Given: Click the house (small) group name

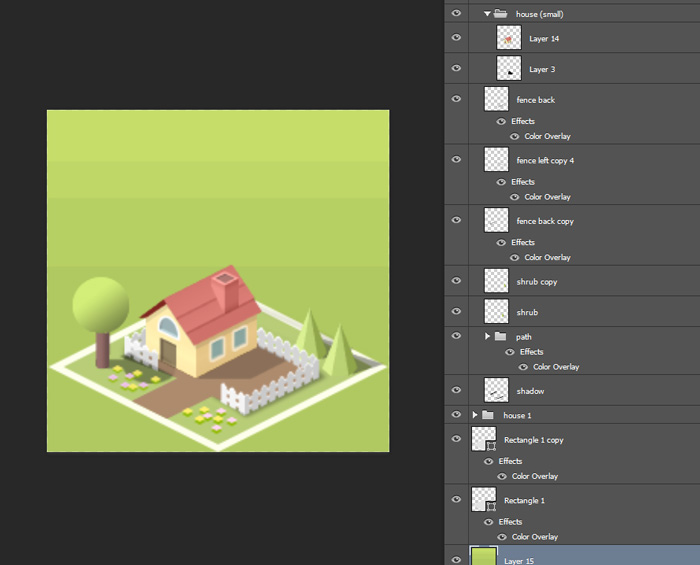Looking at the screenshot, I should (540, 14).
